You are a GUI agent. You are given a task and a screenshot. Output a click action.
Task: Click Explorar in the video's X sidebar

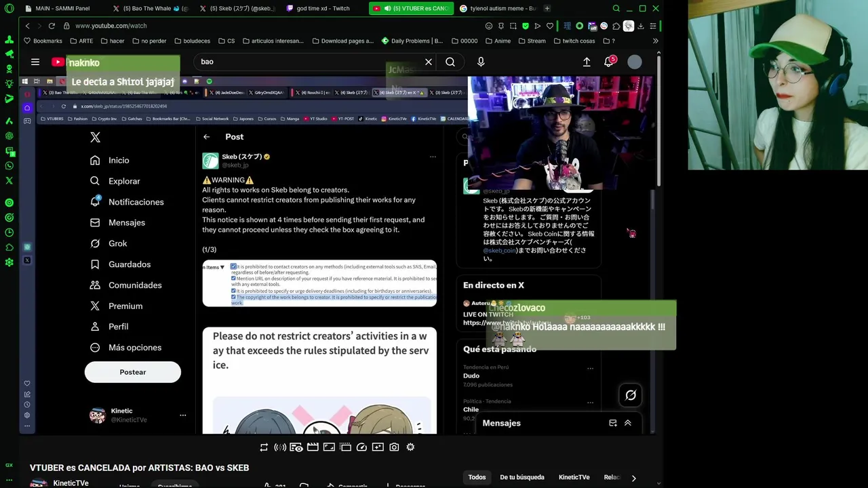tap(115, 181)
